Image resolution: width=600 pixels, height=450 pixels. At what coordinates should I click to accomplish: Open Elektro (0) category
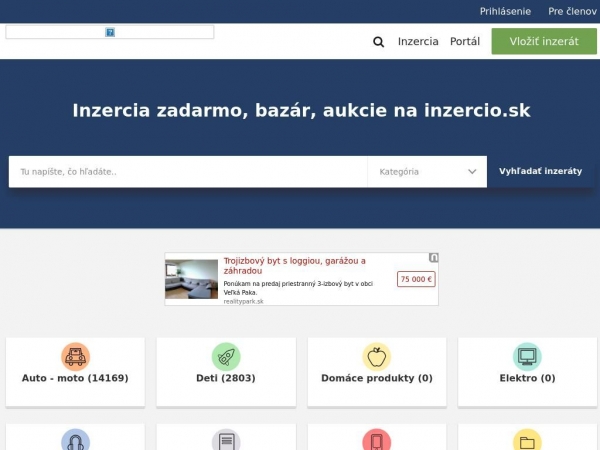point(527,378)
